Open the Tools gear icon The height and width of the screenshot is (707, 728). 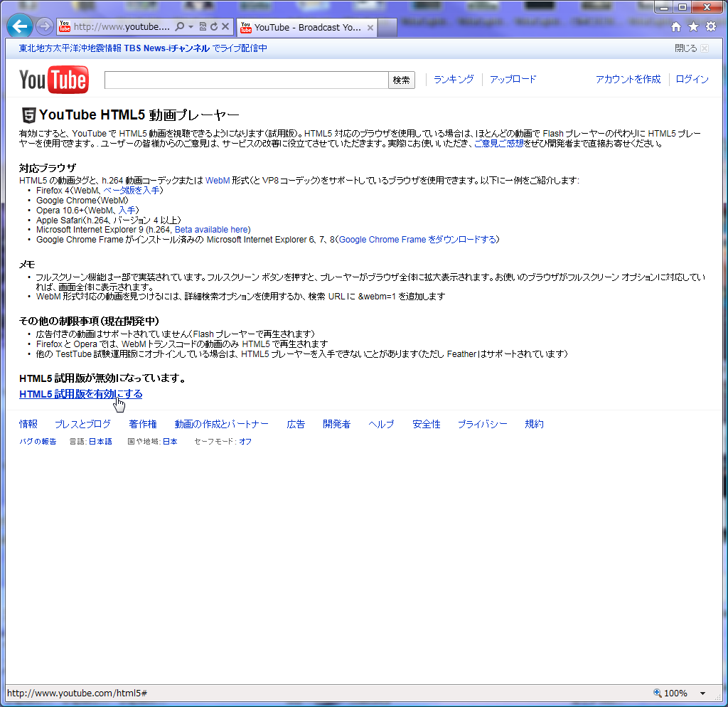pos(711,26)
